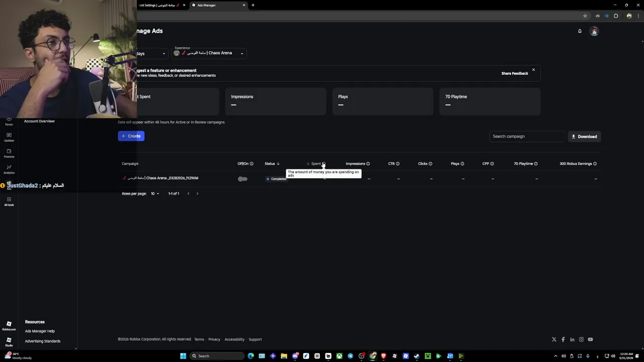This screenshot has width=644, height=362.
Task: Switch to the Ads Manager browser tab
Action: pyautogui.click(x=217, y=5)
